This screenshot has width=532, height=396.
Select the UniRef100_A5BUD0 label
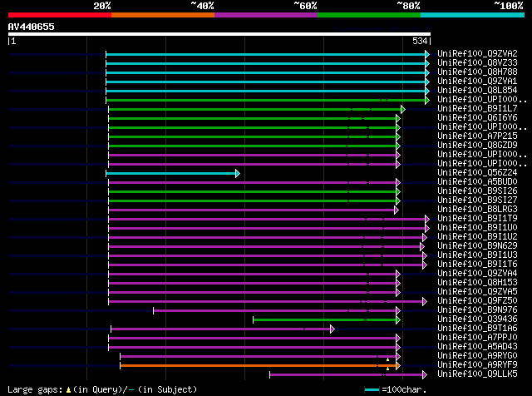coord(477,182)
